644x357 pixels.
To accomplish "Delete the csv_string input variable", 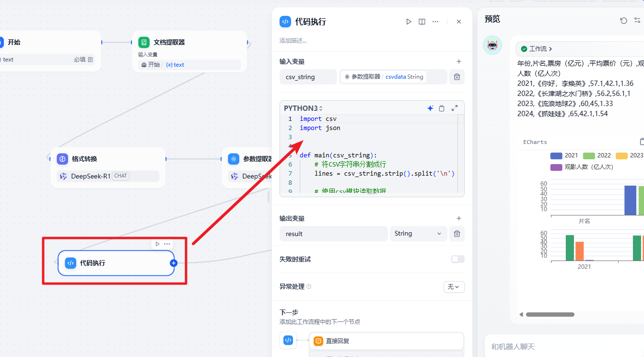I will (x=457, y=77).
